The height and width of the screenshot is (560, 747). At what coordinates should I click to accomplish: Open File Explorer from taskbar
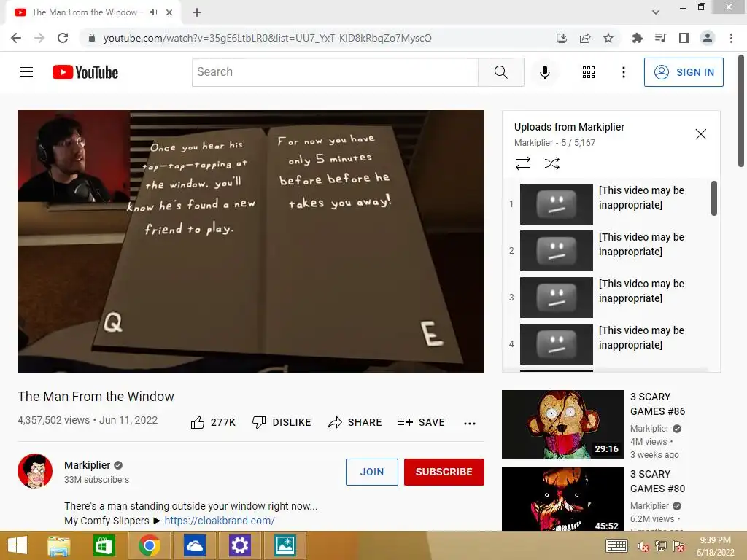tap(58, 545)
